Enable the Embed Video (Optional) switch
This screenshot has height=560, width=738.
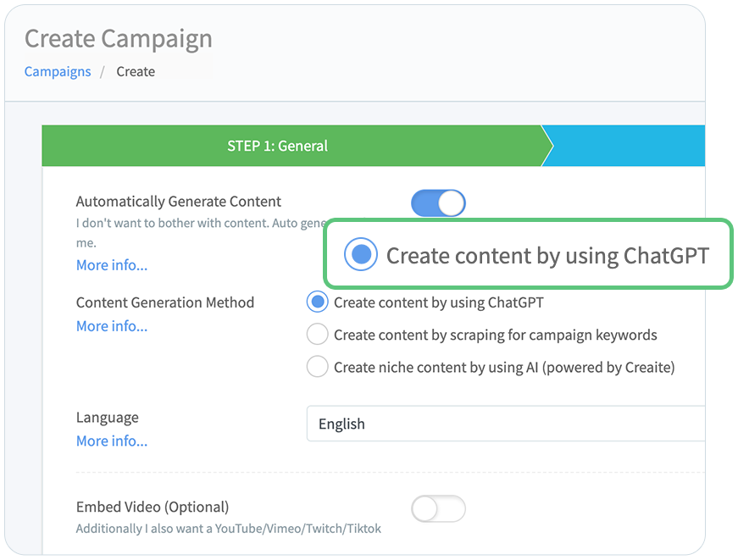(438, 508)
